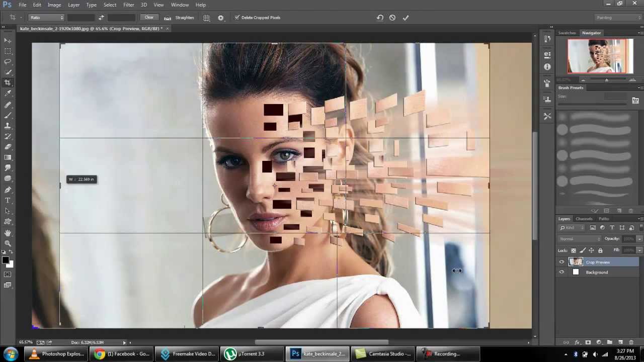Image resolution: width=644 pixels, height=362 pixels.
Task: Select the Zoom tool
Action: (8, 243)
